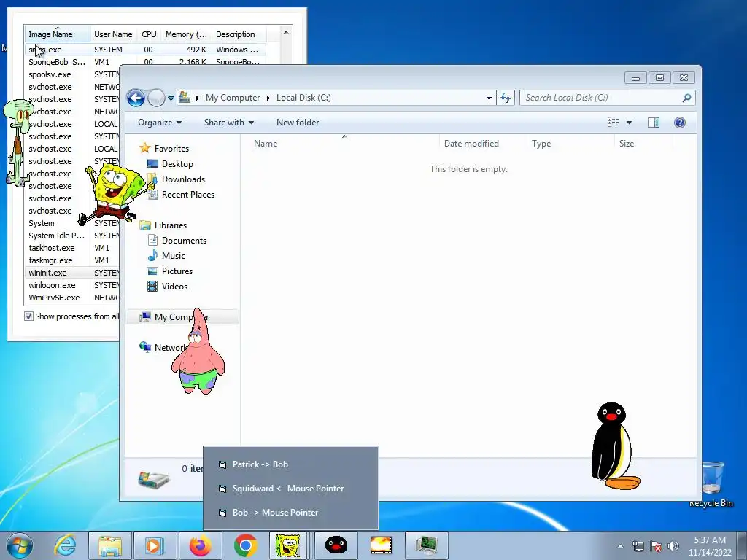Click the jumping SpongeBob character
This screenshot has width=747, height=560.
pos(115,194)
